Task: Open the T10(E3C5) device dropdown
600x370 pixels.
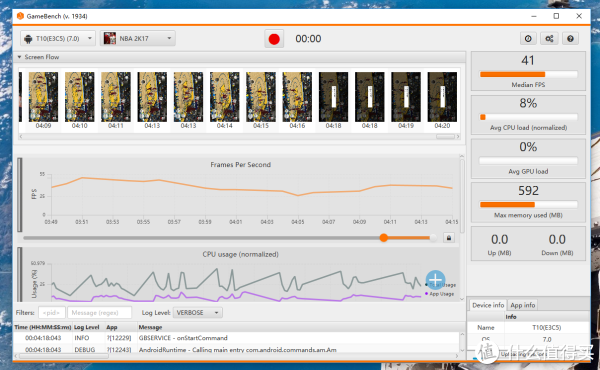Action: 58,38
